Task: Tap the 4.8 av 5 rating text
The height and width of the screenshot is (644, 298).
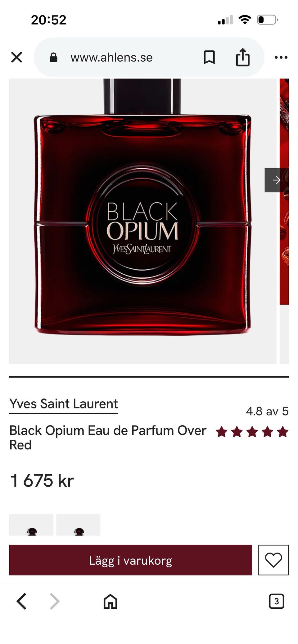Action: 267,411
